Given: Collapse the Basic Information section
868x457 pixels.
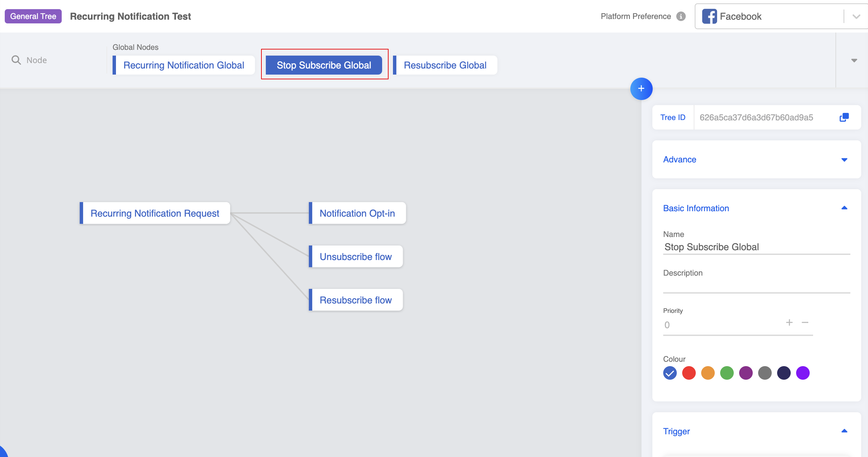Looking at the screenshot, I should point(844,208).
